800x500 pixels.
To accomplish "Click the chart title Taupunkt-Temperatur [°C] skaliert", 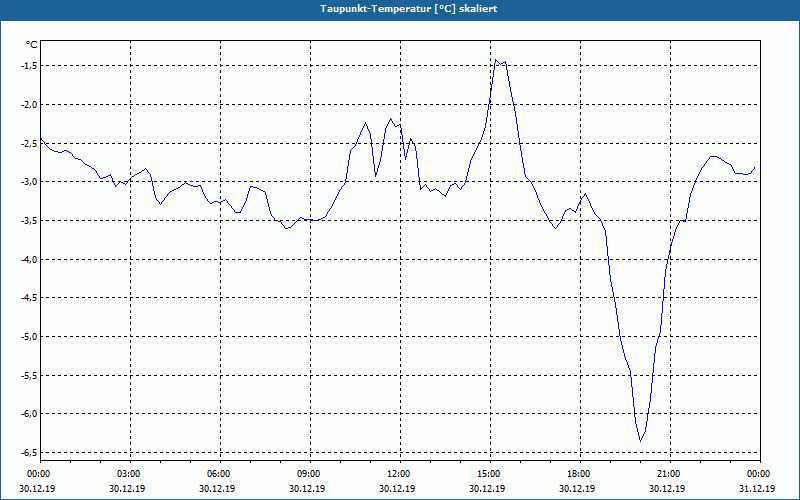I will point(409,9).
